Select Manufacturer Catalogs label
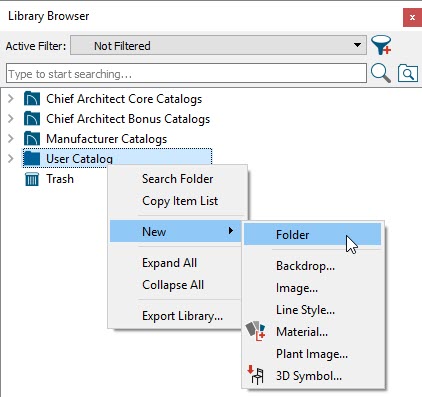The image size is (422, 397). tap(106, 139)
